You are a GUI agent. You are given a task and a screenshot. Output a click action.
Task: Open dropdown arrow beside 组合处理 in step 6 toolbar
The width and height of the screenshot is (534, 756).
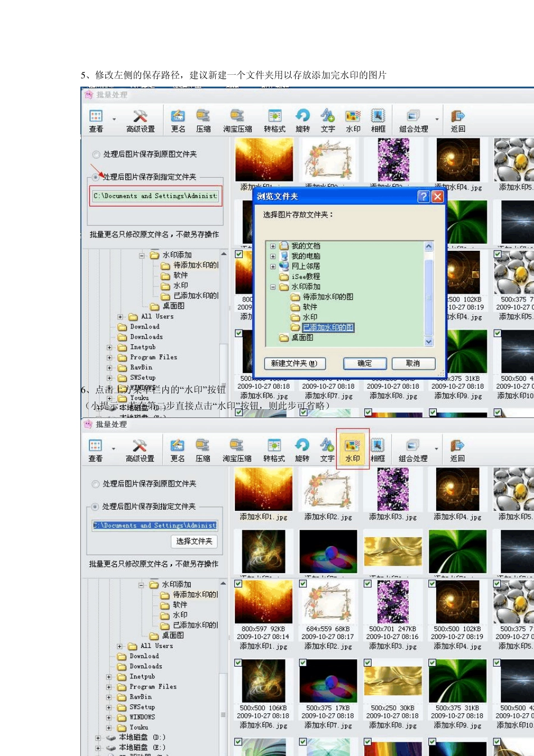click(436, 449)
